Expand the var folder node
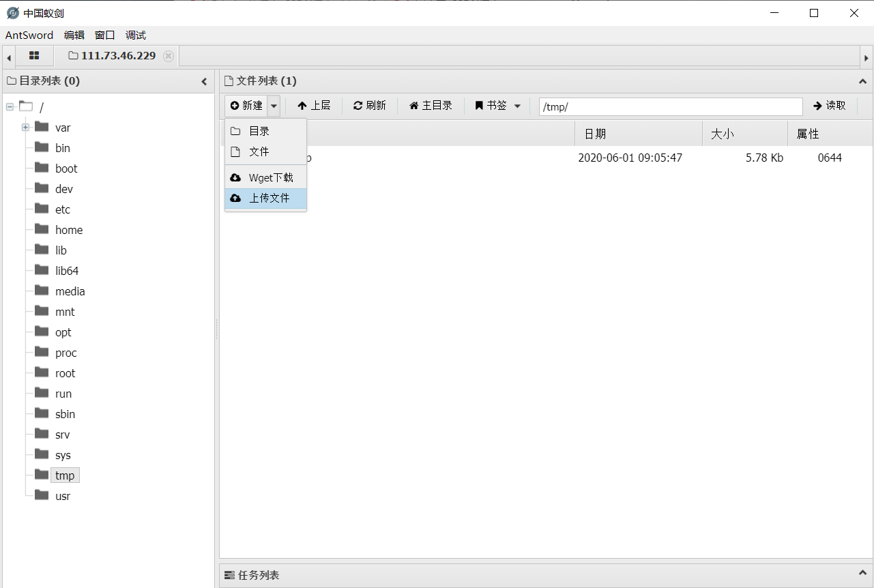874x588 pixels. point(25,128)
